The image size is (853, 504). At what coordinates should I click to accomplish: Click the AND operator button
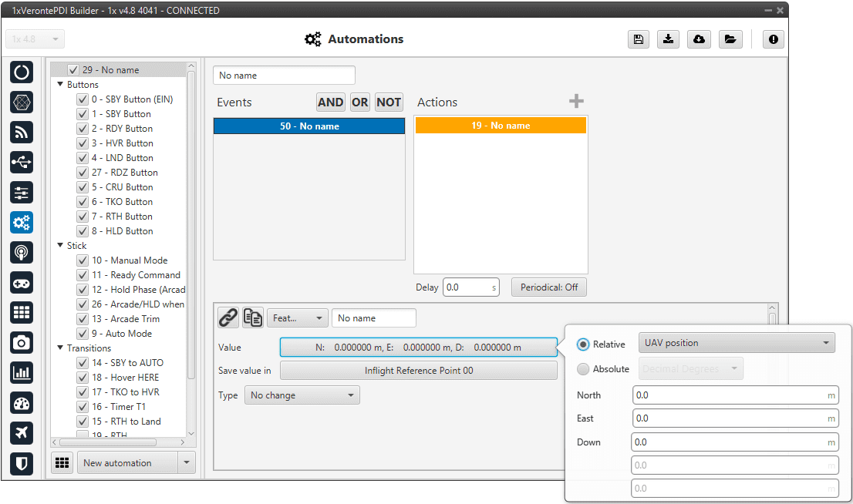tap(330, 102)
